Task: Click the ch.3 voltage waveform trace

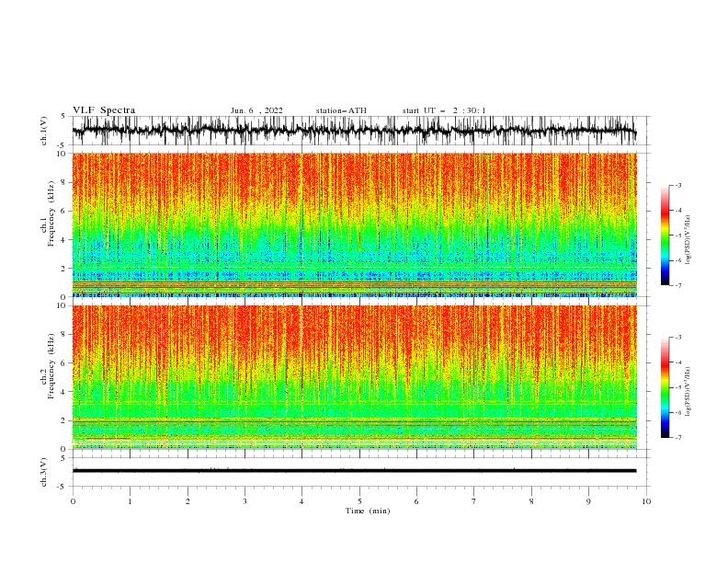Action: tap(354, 471)
